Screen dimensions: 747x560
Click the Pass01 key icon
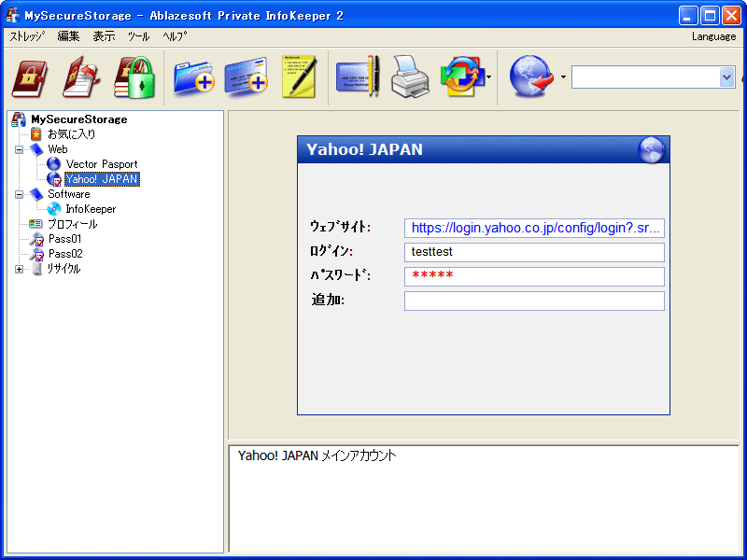coord(36,239)
